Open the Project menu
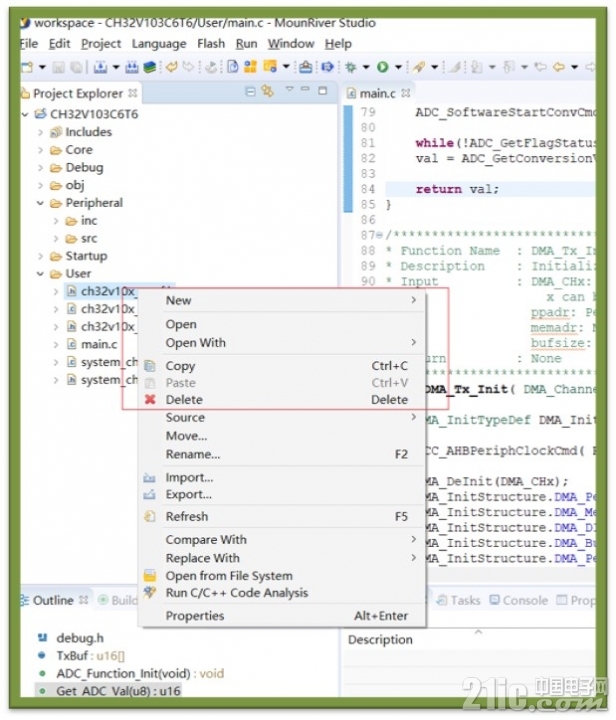 [x=101, y=44]
